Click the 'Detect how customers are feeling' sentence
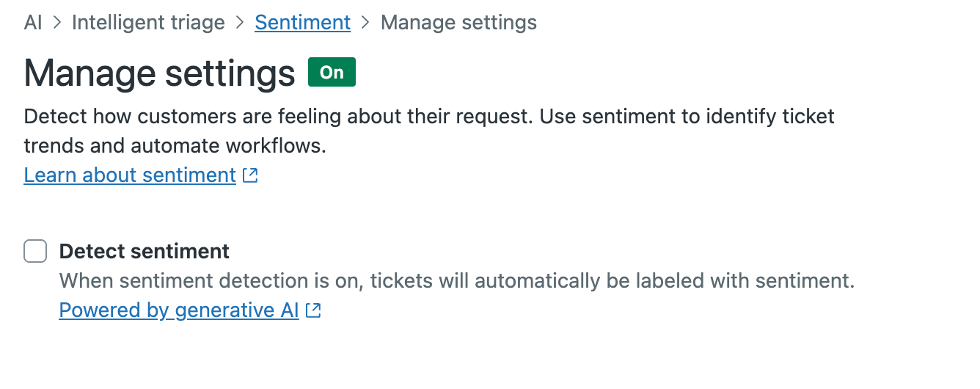The image size is (980, 389). (279, 117)
